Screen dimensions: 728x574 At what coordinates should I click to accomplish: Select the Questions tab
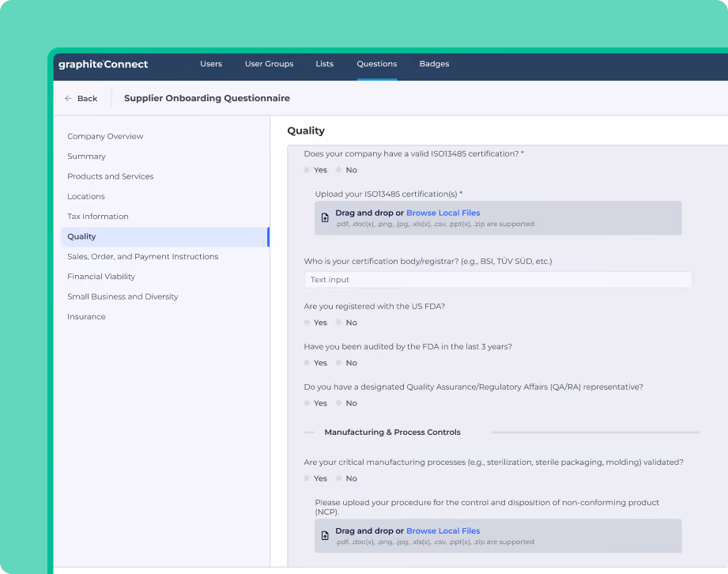click(376, 64)
